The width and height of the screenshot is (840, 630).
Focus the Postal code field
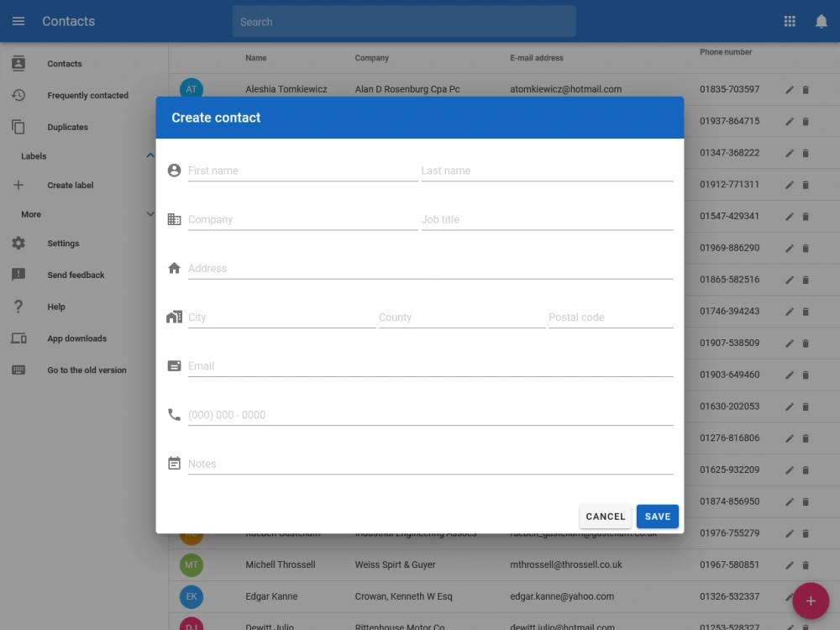click(x=611, y=318)
